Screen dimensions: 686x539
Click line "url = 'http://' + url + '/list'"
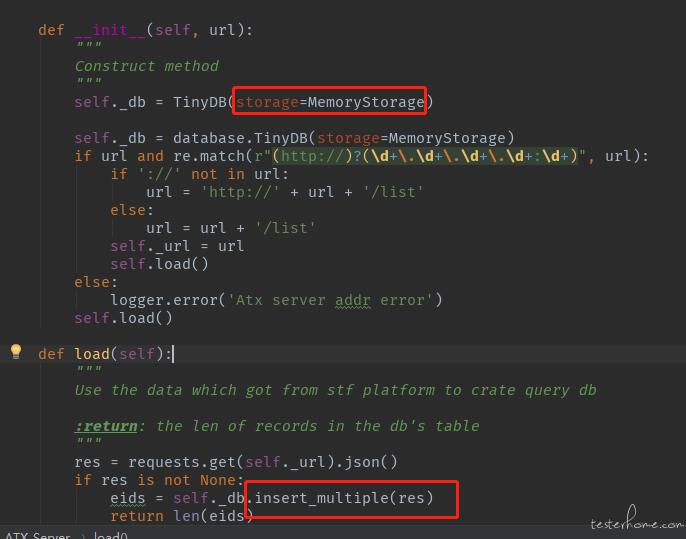pos(285,192)
